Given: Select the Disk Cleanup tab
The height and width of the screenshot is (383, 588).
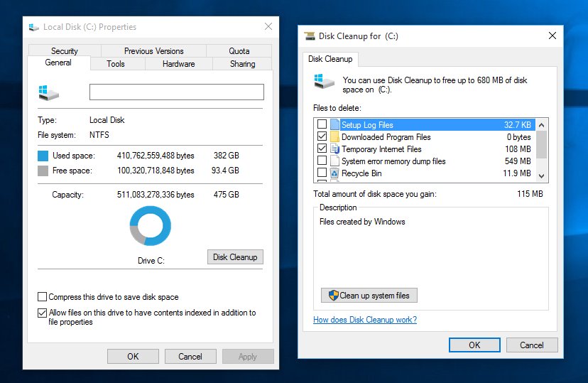Looking at the screenshot, I should click(x=330, y=59).
